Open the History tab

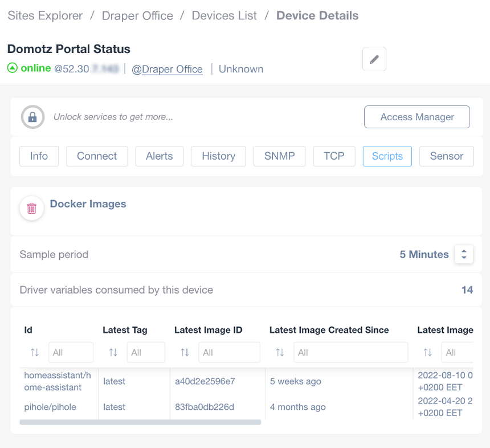[x=218, y=156]
